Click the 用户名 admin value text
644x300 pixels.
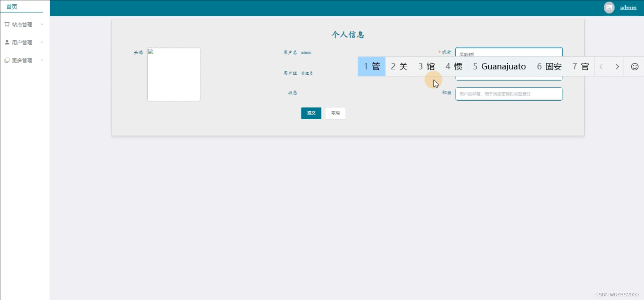[x=306, y=53]
